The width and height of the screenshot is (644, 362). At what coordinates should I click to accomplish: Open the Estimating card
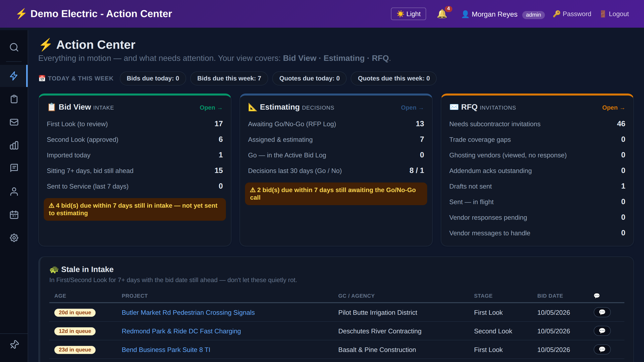[413, 108]
